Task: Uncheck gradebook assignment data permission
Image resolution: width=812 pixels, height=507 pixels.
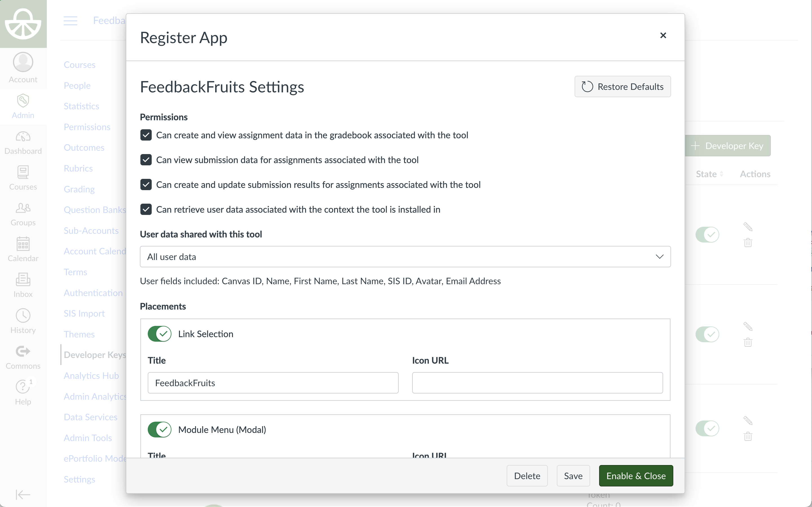Action: [x=146, y=135]
